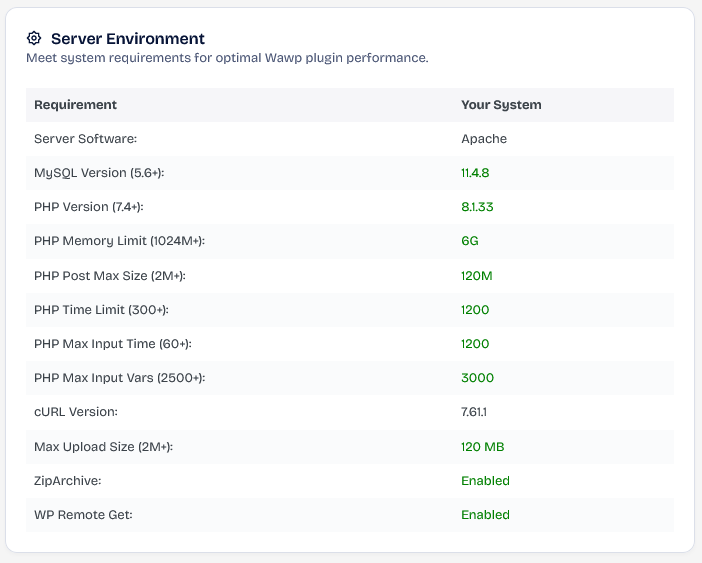Click the Server Environment heading
Screen dimensions: 702x563
(127, 39)
